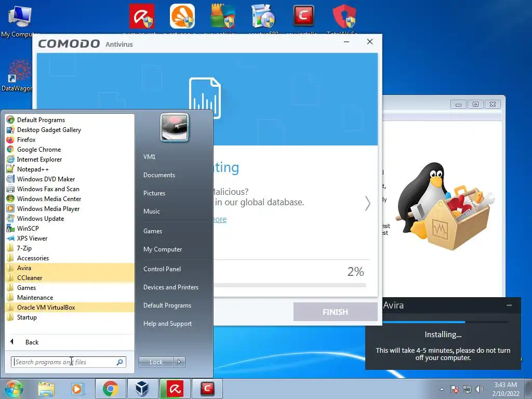Viewport: 532px width, 399px height.
Task: Open the shutdown options arrow beside Lock
Action: coord(179,362)
